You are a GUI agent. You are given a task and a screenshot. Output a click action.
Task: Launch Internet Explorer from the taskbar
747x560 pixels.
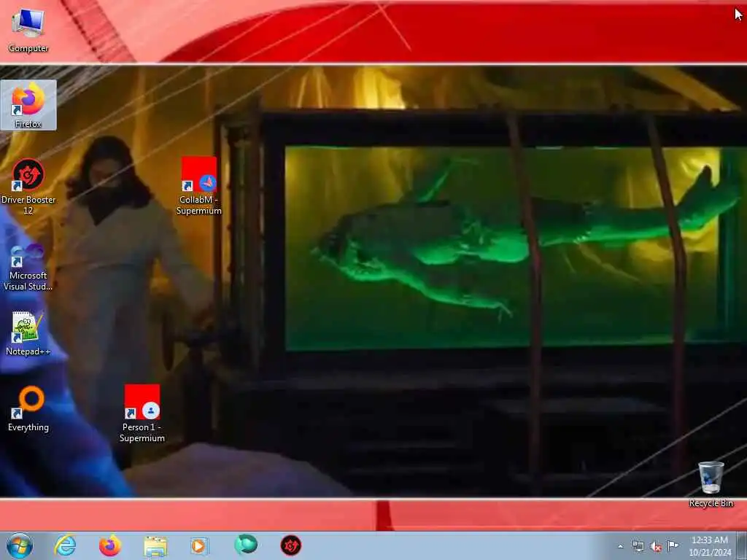coord(65,545)
